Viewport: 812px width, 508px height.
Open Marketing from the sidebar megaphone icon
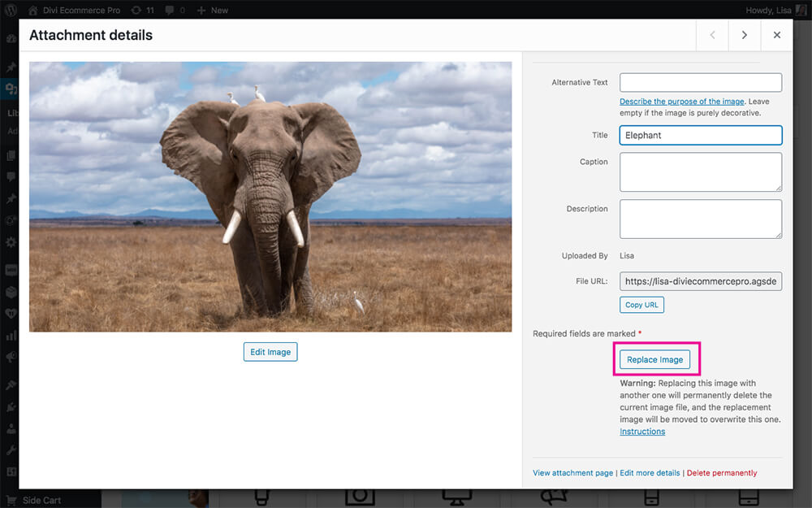[11, 357]
